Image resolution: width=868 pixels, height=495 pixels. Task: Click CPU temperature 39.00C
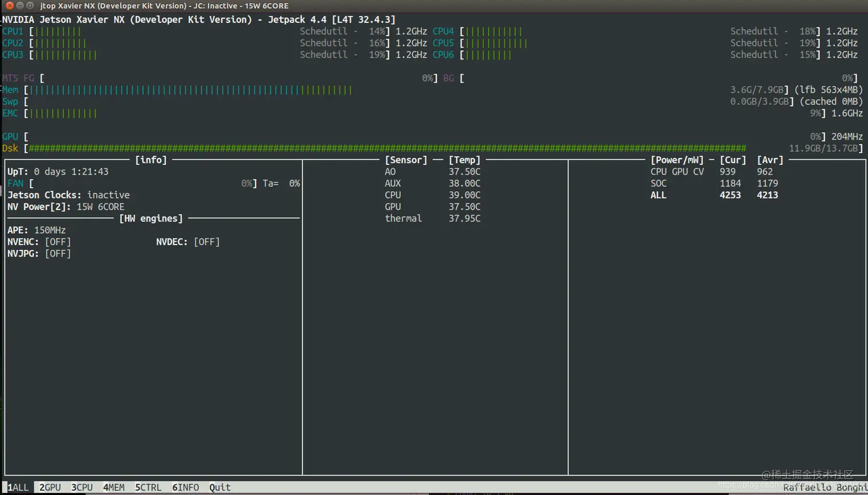pos(464,195)
